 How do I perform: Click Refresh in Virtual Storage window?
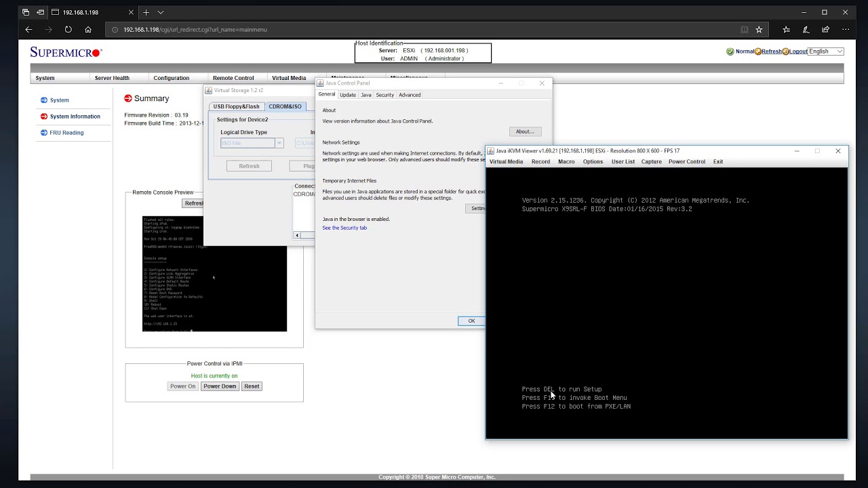[249, 166]
